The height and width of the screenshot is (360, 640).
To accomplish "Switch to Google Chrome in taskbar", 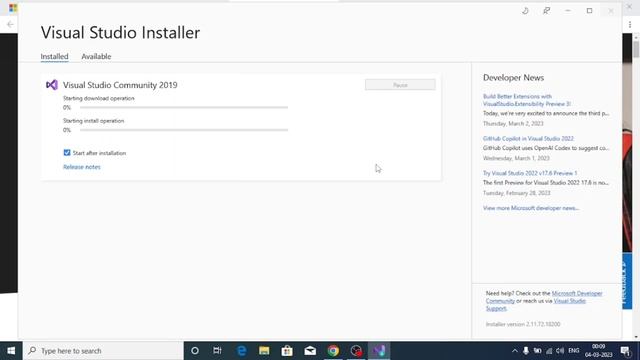I will click(333, 351).
